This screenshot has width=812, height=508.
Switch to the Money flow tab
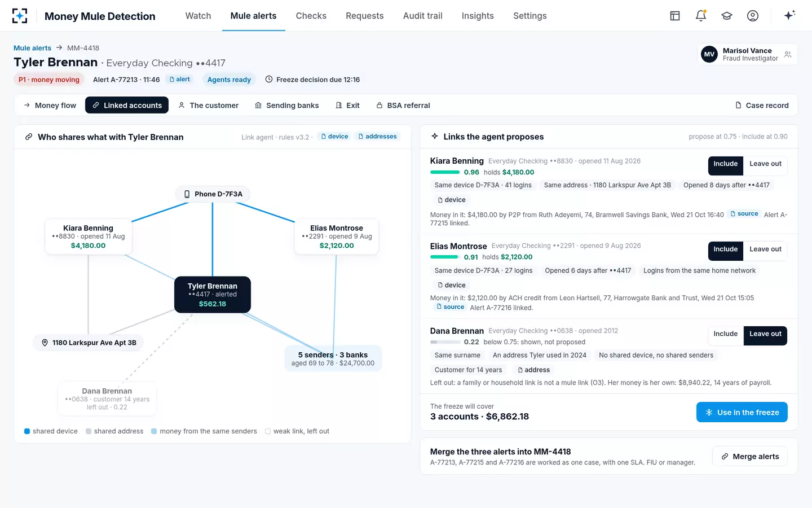[x=50, y=106]
